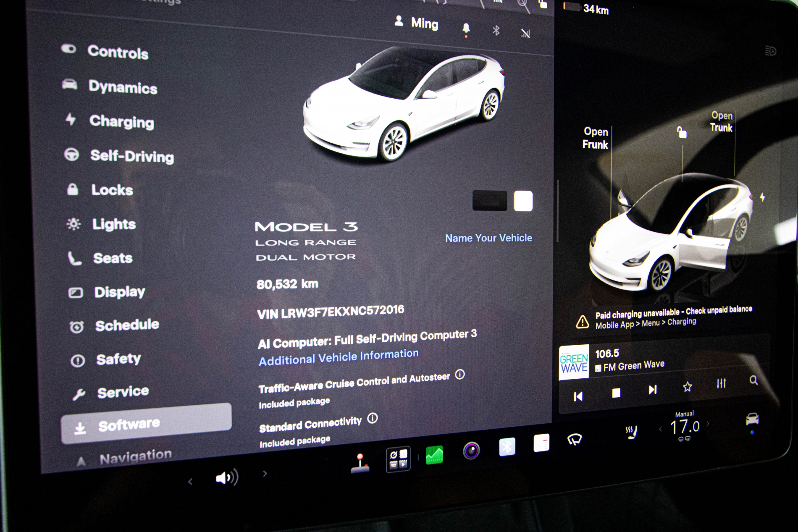Show info for Traffic-Aware Cruise Control and Autosteer
This screenshot has height=532, width=798.
pos(460,374)
